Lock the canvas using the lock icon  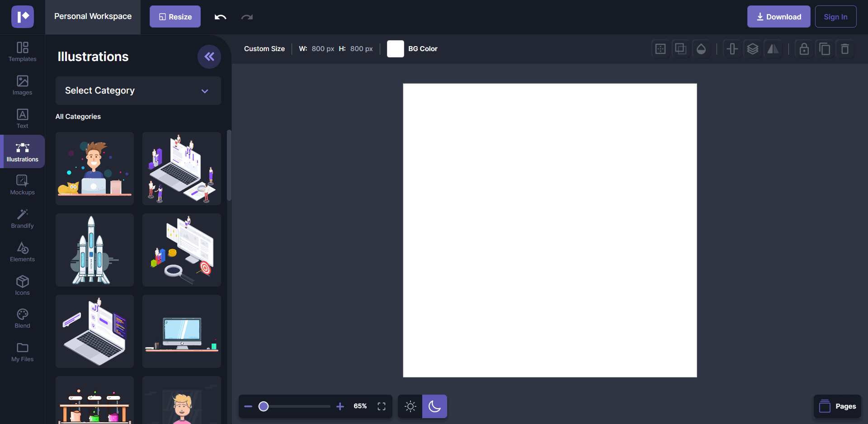click(x=803, y=48)
